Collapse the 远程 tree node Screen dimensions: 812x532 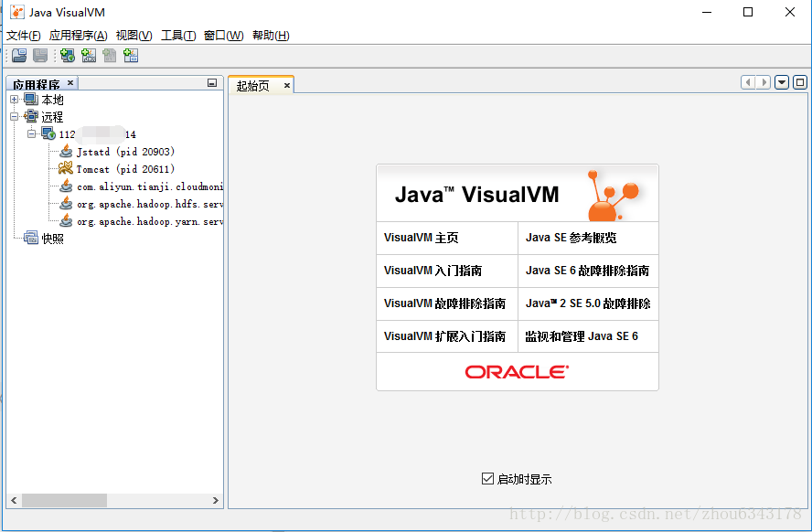(x=15, y=116)
